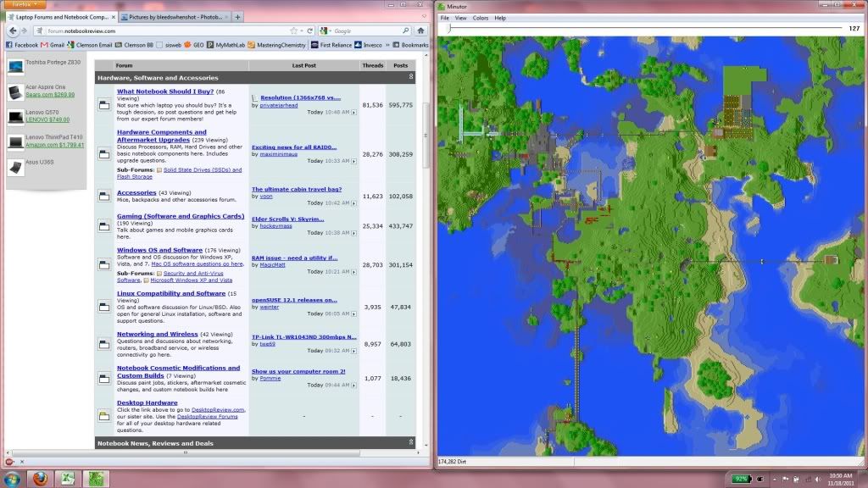The image size is (868, 488).
Task: Show more bookmarks via the chevron
Action: 387,45
